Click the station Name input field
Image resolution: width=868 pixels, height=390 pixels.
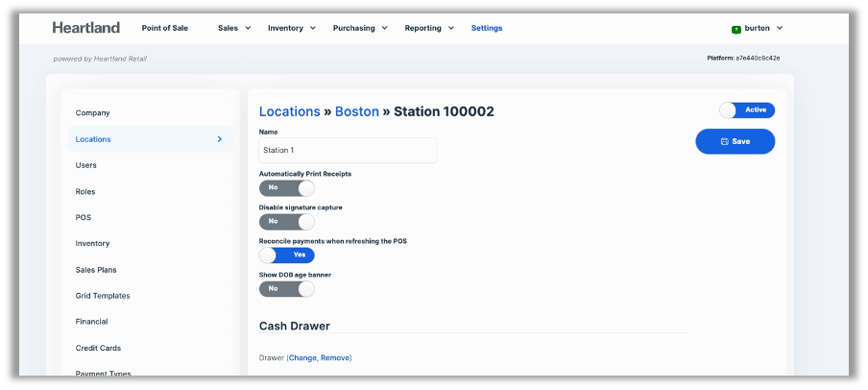347,150
